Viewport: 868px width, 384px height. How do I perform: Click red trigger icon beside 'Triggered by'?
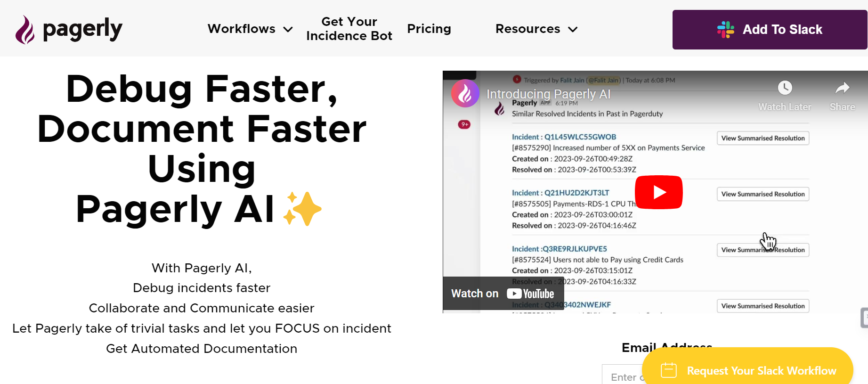point(517,79)
